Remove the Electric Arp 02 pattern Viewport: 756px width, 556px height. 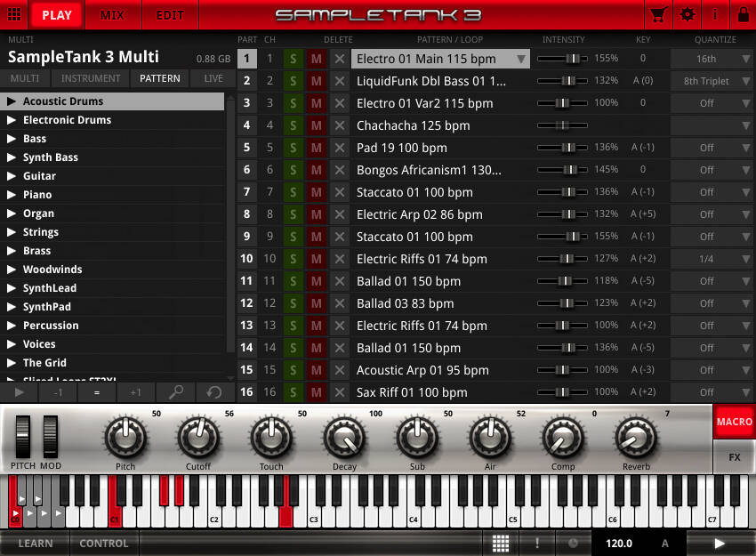(340, 214)
